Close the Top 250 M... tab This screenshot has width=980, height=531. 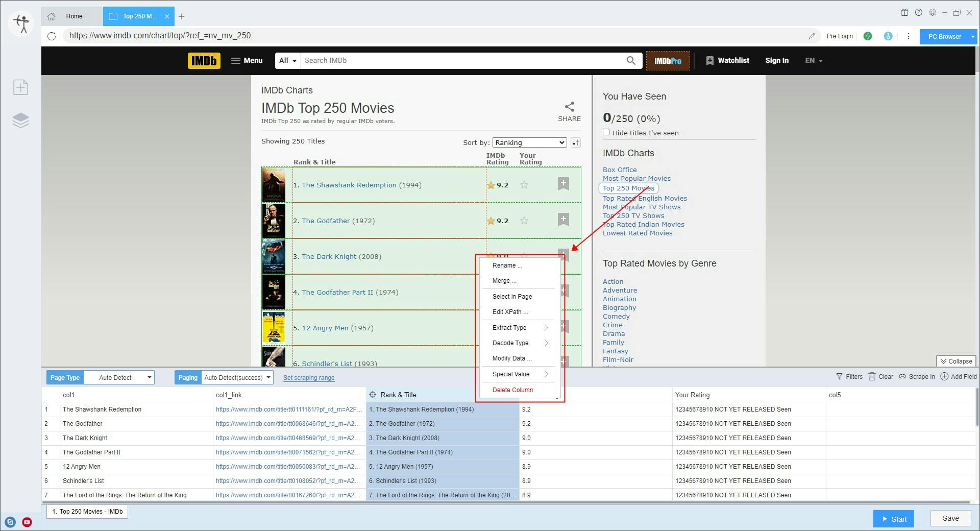(x=167, y=16)
